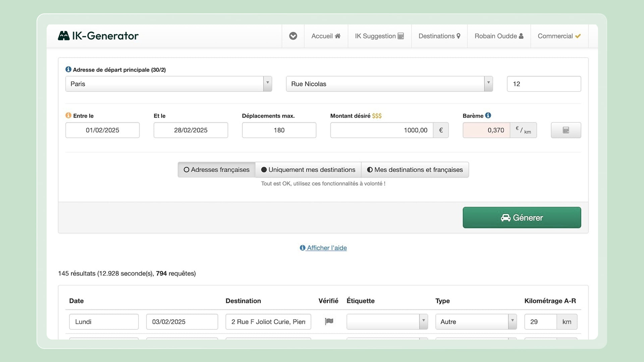Viewport: 644px width, 362px height.
Task: Open the Accueil menu item
Action: point(325,36)
